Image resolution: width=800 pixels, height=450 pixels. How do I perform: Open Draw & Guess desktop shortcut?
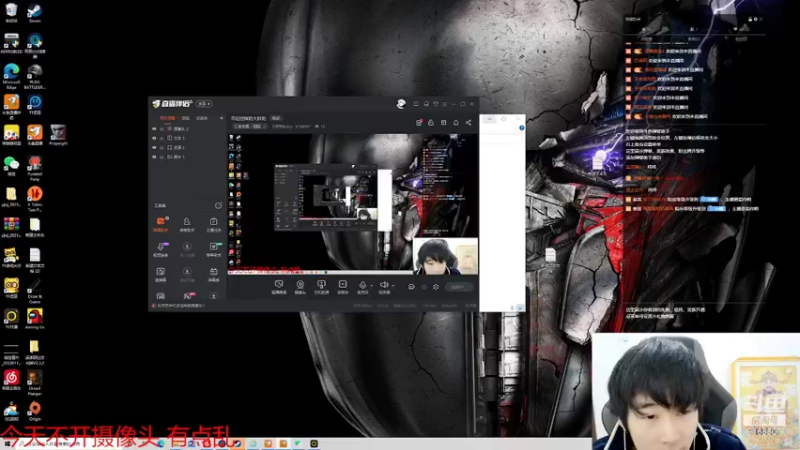click(x=35, y=291)
